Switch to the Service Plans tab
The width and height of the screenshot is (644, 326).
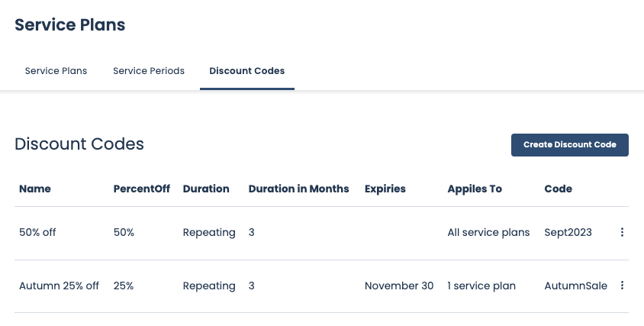(56, 71)
